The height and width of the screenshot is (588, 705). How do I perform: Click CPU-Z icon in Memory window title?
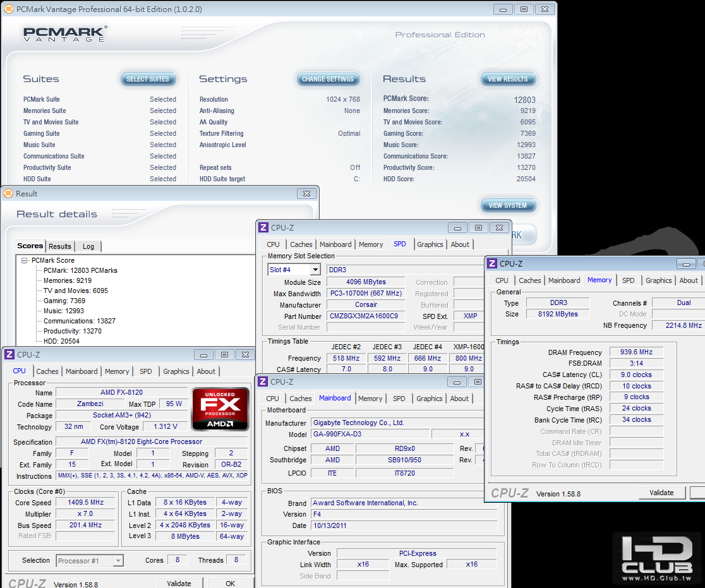pos(492,263)
